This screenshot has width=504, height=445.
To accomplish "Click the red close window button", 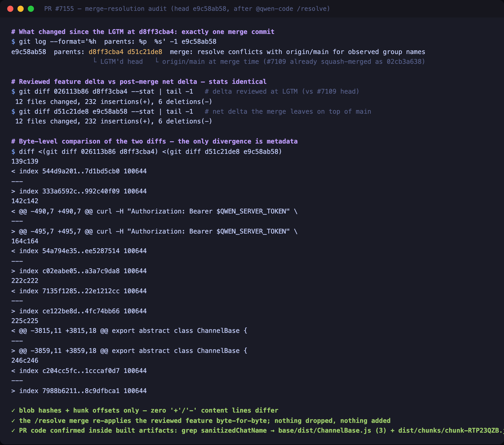I will pos(10,9).
